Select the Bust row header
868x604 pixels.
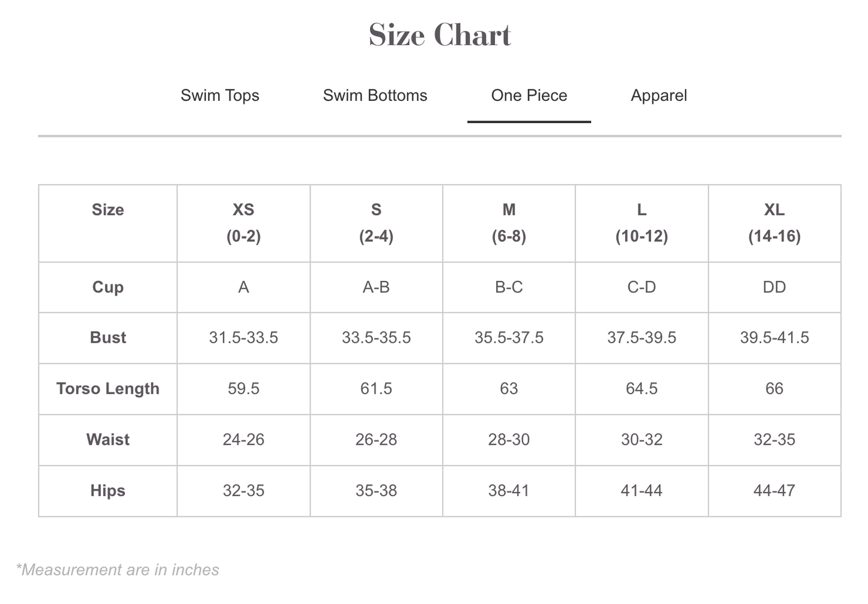tap(108, 338)
